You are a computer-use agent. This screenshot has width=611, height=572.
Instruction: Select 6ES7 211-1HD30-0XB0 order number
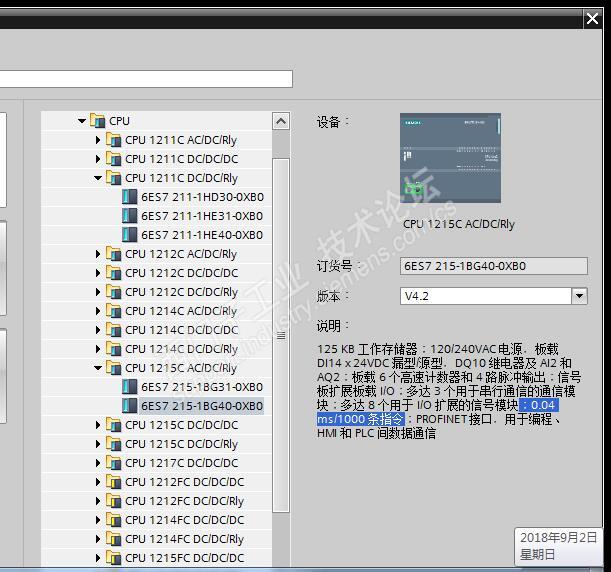click(202, 197)
